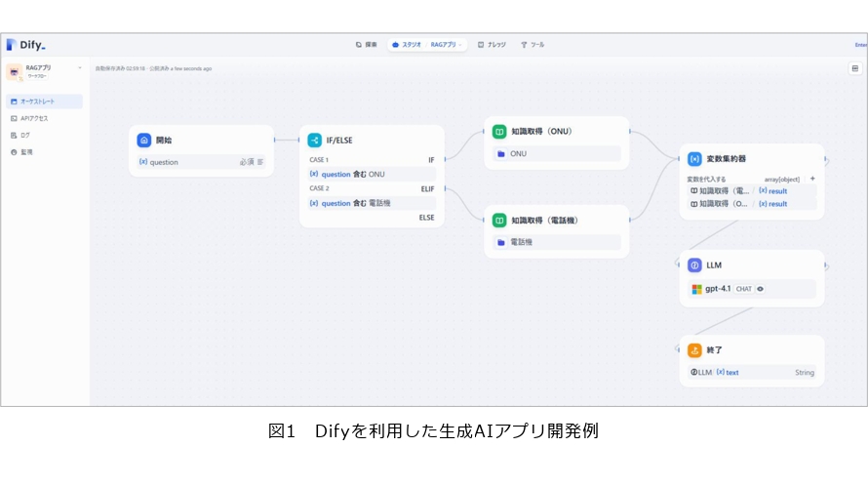Click the Dify logo in the header
868x488 pixels.
26,45
